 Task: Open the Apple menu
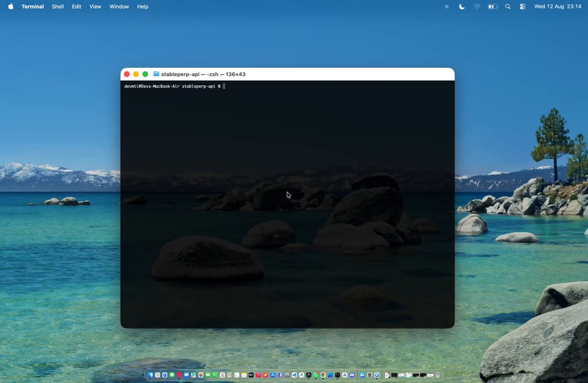[x=11, y=6]
